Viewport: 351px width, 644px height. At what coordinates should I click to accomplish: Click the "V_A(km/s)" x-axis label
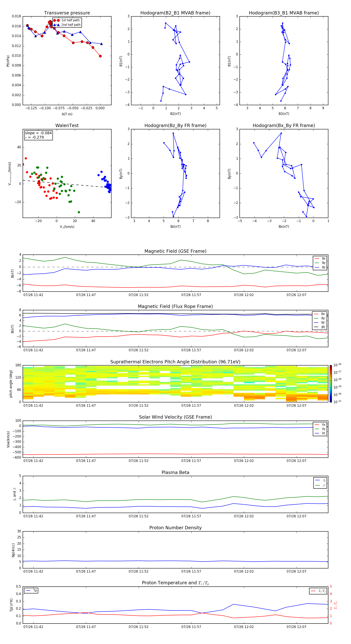pos(67,227)
